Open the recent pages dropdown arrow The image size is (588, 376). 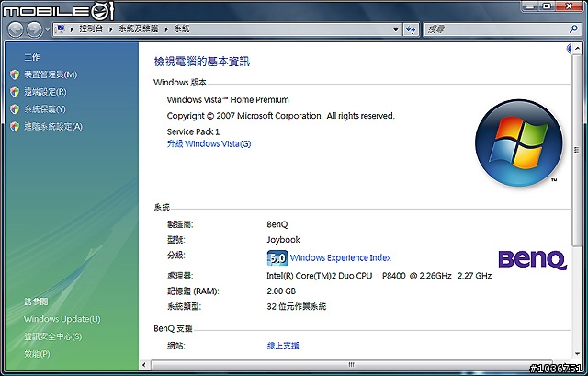[47, 29]
